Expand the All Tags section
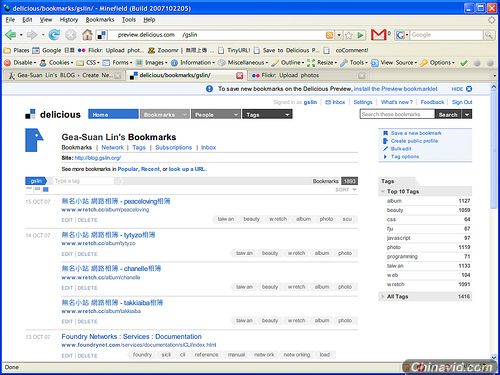 (383, 296)
